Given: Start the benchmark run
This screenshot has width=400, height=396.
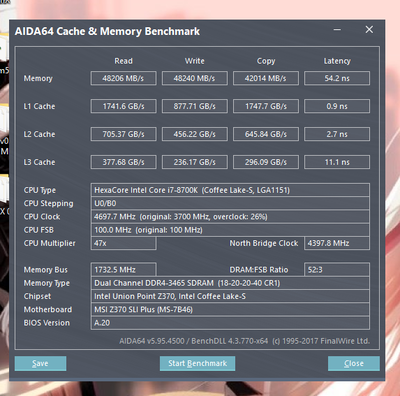Looking at the screenshot, I should pyautogui.click(x=197, y=363).
